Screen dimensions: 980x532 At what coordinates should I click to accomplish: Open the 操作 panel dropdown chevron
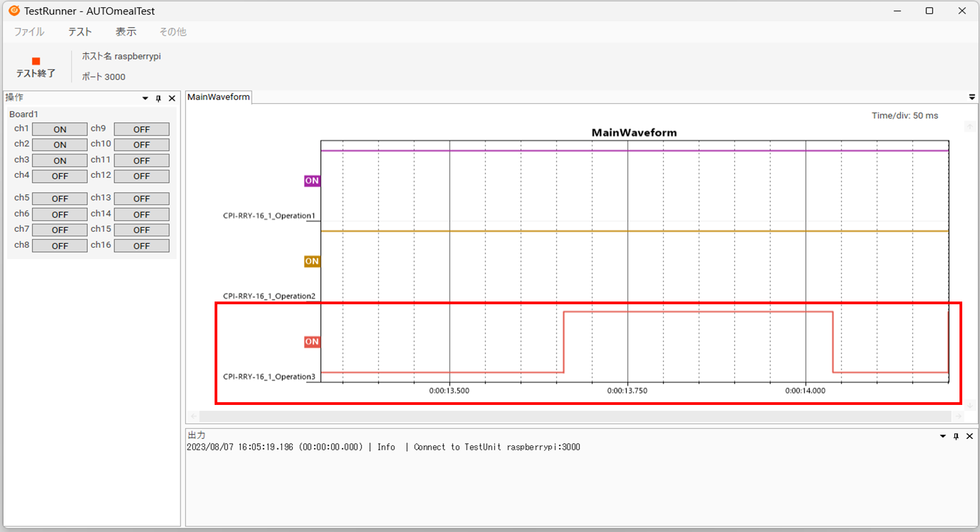(145, 98)
